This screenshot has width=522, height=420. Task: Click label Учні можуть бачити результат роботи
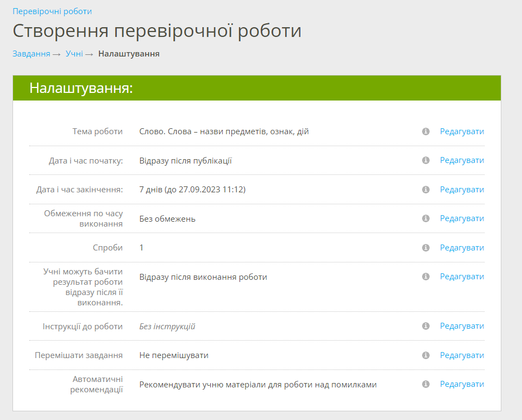[83, 287]
